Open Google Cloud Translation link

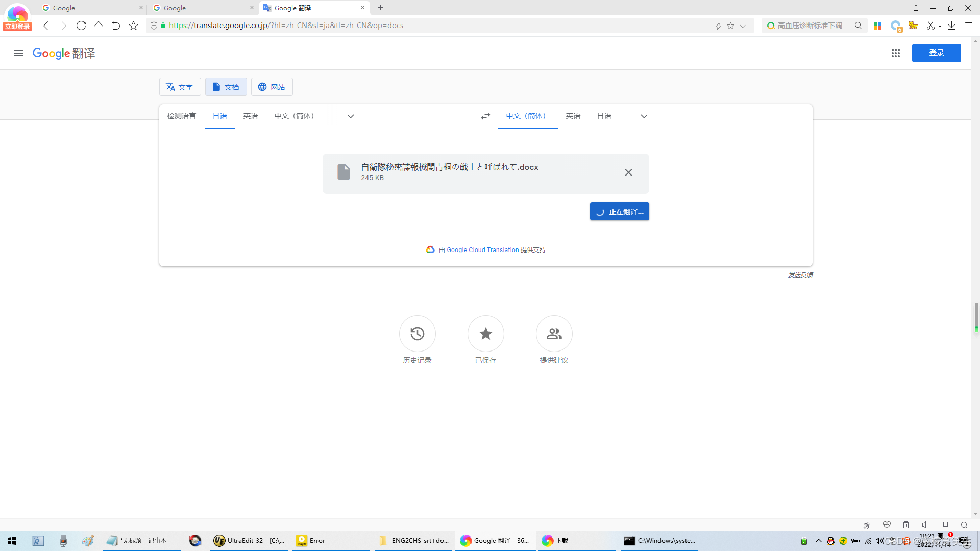click(482, 250)
